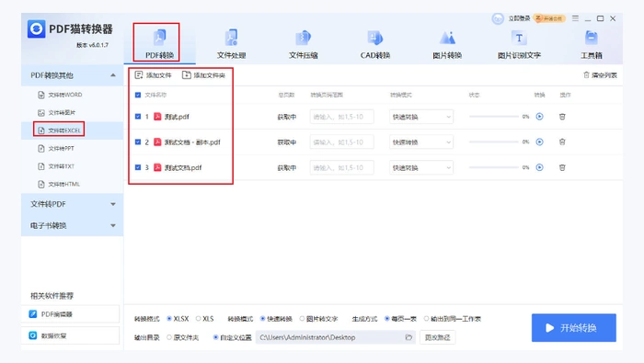
Task: Open the output folder icon
Action: pyautogui.click(x=408, y=337)
